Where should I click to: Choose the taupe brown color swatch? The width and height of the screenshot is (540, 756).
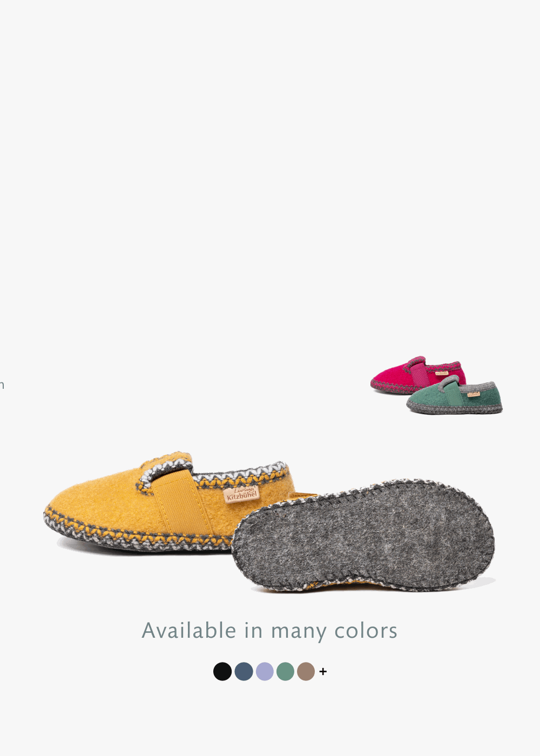pos(306,671)
